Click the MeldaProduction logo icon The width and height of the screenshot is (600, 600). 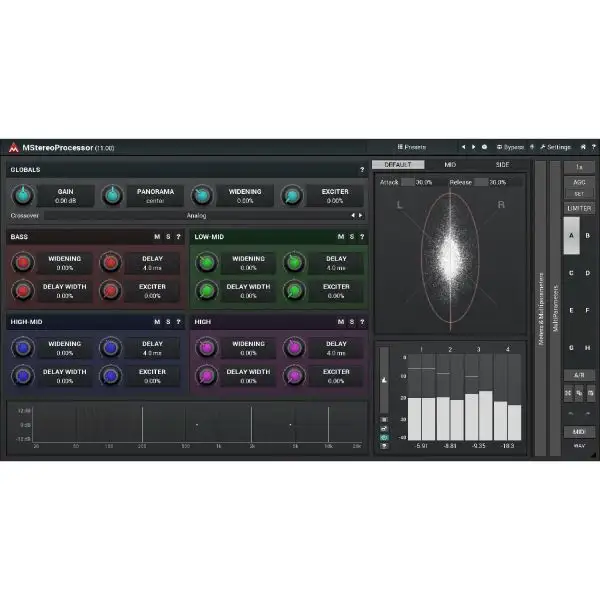click(14, 147)
